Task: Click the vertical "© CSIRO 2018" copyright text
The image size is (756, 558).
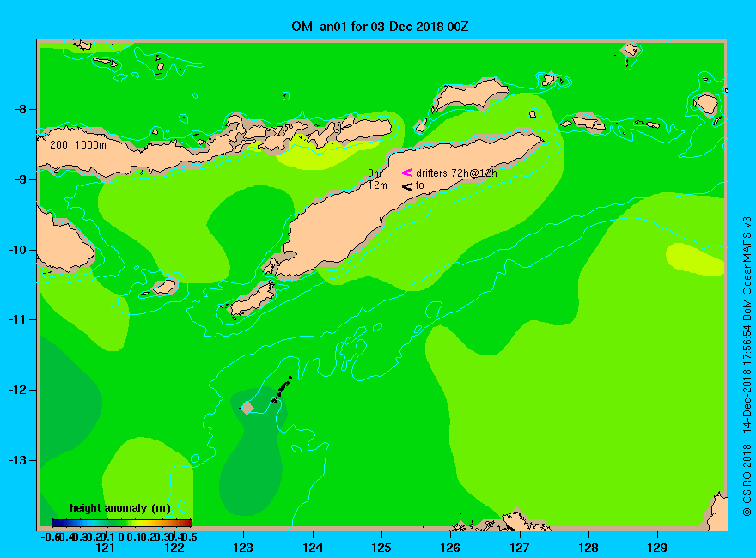Action: click(747, 480)
